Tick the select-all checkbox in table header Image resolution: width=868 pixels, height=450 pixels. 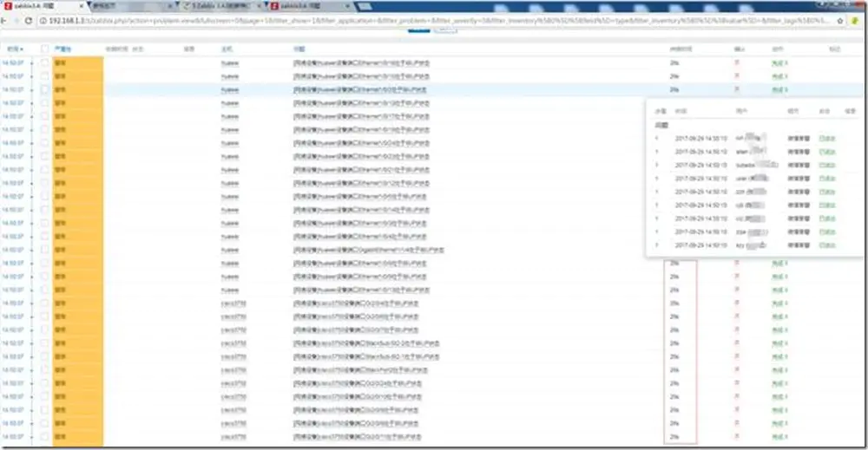click(45, 49)
